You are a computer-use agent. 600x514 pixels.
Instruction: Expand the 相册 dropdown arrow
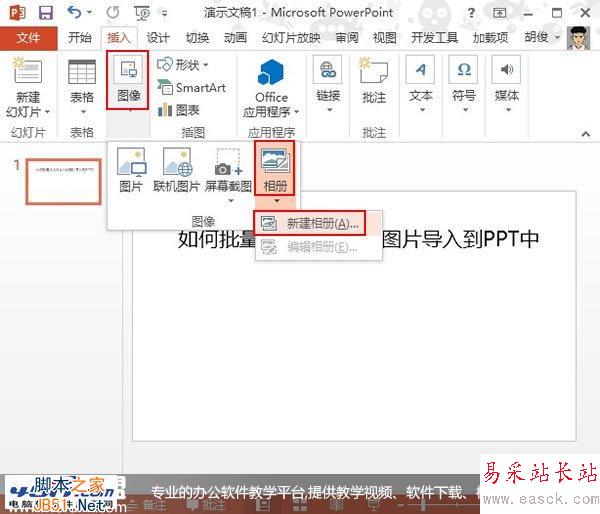pyautogui.click(x=276, y=201)
